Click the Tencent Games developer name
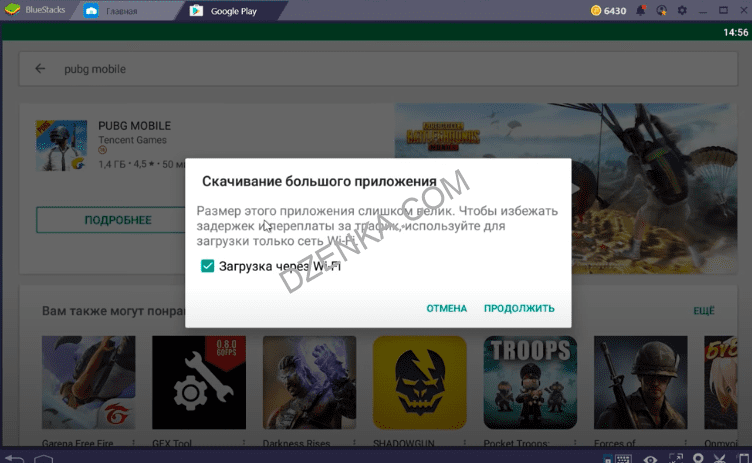 (x=132, y=140)
